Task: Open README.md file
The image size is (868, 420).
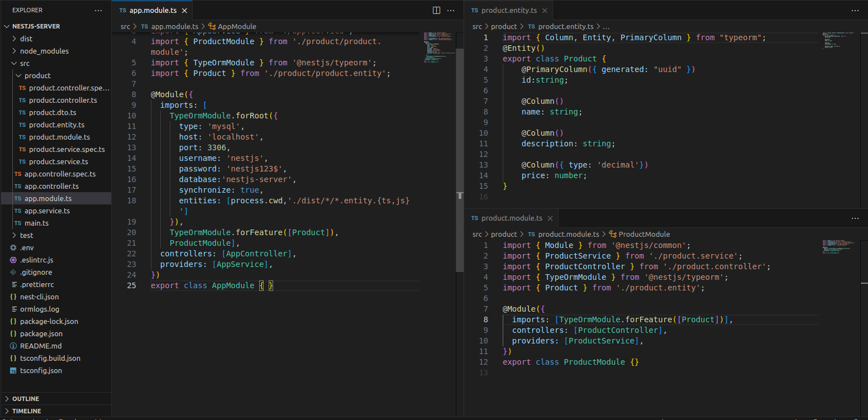Action: pyautogui.click(x=56, y=346)
